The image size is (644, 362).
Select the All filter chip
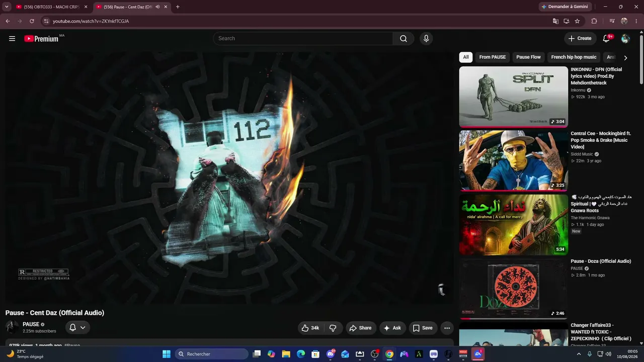pos(466,57)
